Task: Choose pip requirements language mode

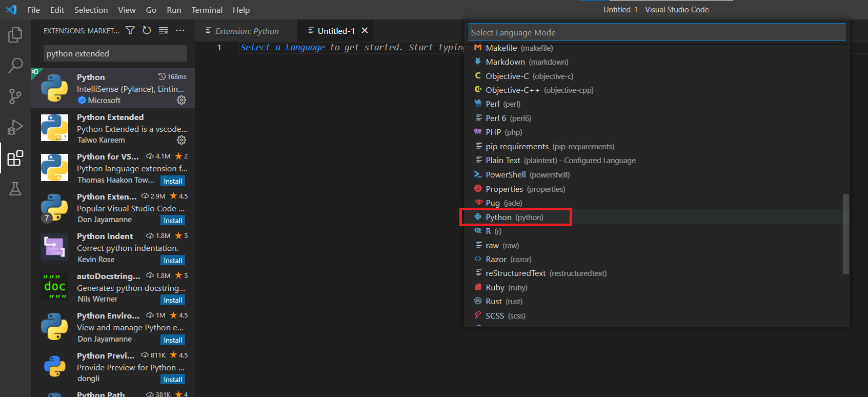Action: click(657, 146)
